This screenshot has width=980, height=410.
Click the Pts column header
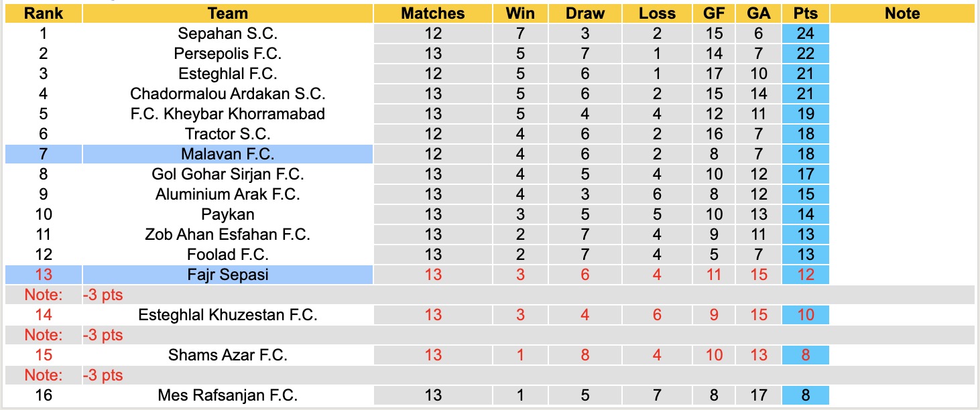coord(805,13)
